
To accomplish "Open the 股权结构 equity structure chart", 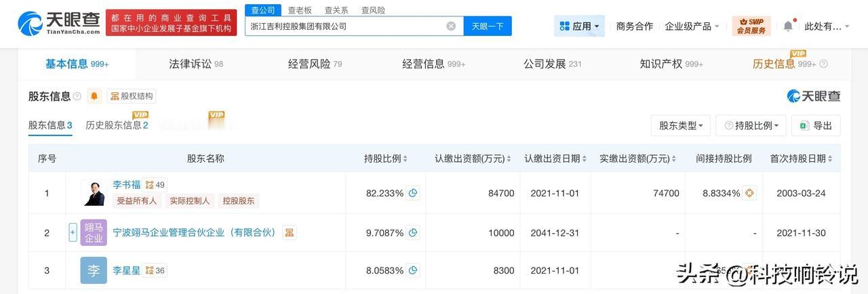I will click(x=132, y=96).
